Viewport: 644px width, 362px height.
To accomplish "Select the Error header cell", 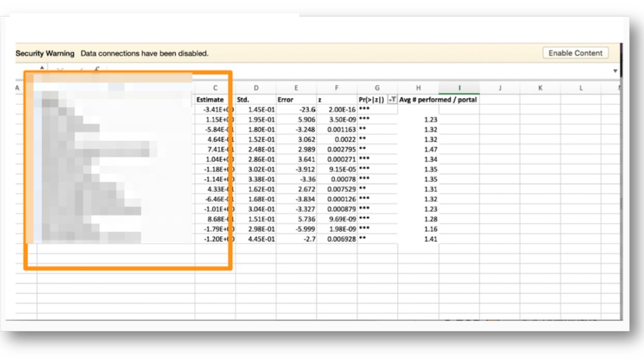I will tap(296, 99).
